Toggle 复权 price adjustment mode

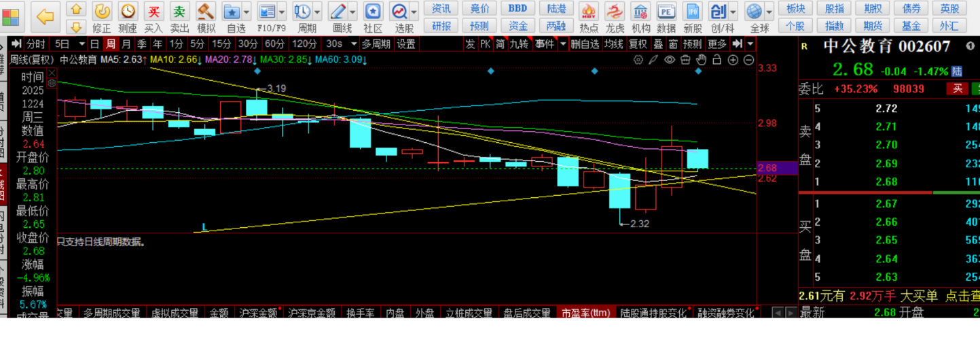638,44
